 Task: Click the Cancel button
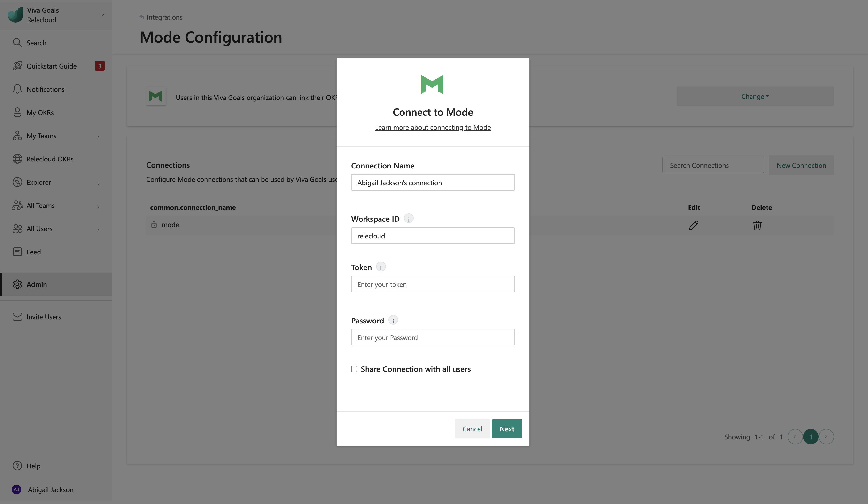[472, 429]
